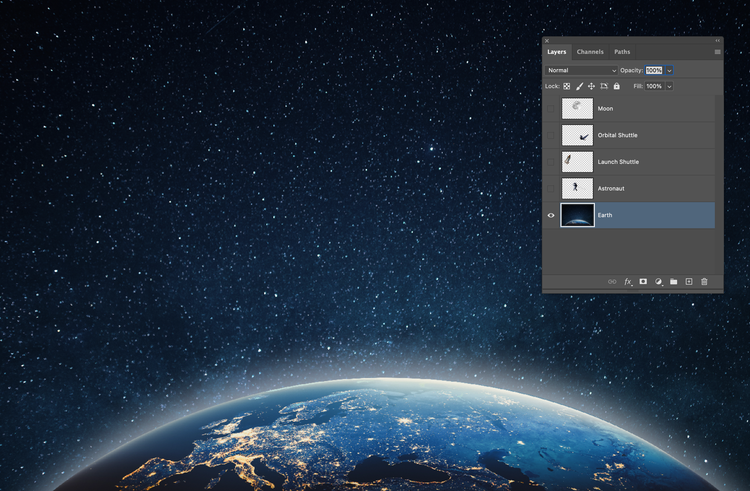This screenshot has height=491, width=750.
Task: Switch to the Paths tab
Action: click(x=622, y=52)
